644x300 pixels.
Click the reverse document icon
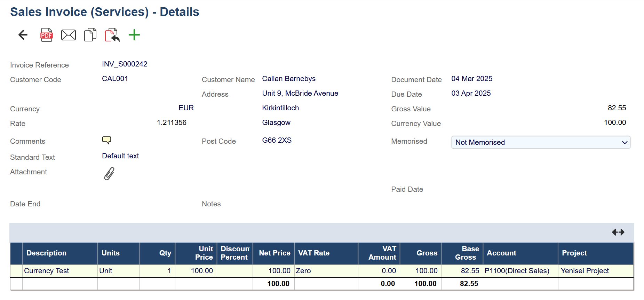[x=112, y=35]
